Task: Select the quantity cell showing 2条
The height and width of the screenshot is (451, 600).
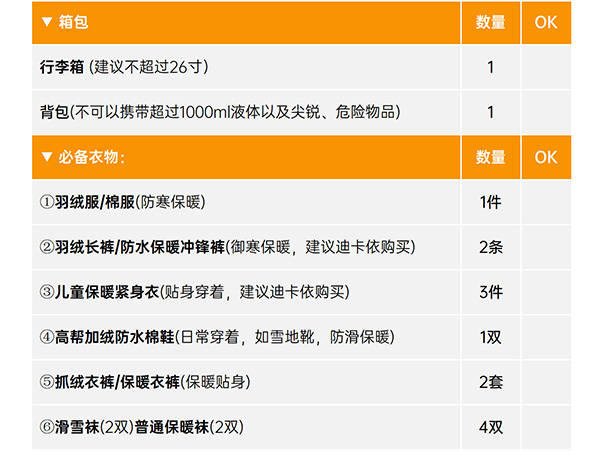Action: [490, 247]
